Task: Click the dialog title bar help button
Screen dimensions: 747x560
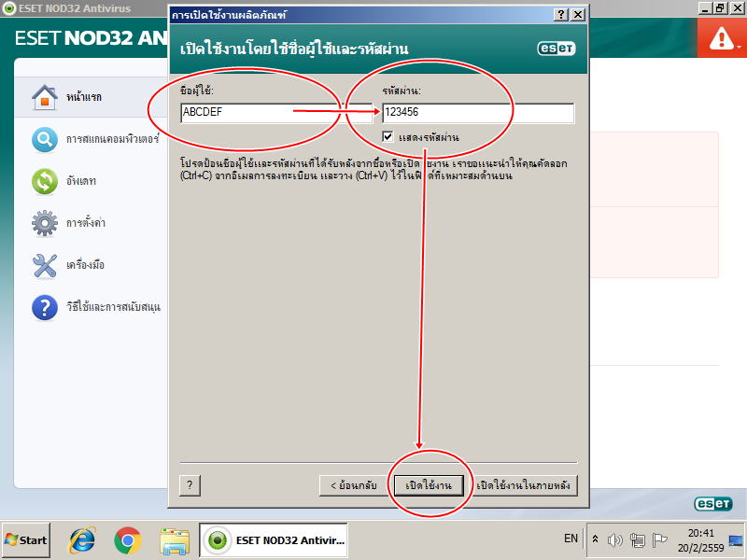Action: [x=561, y=14]
